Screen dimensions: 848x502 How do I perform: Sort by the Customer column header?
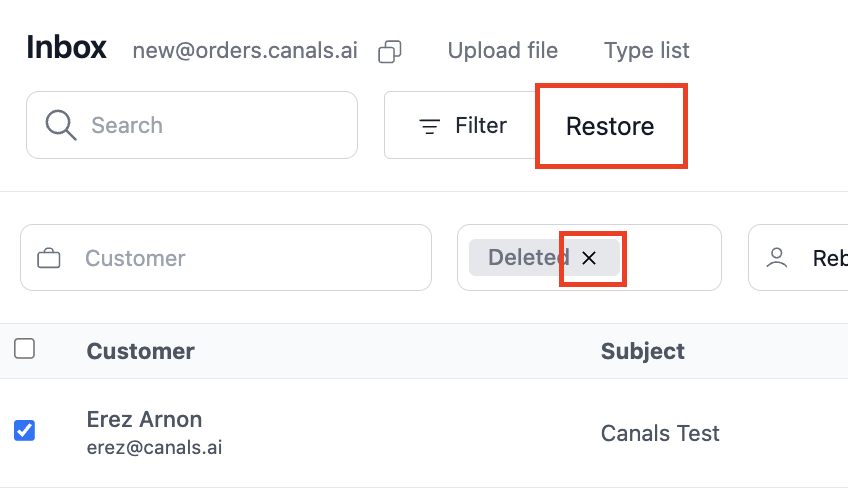tap(141, 351)
